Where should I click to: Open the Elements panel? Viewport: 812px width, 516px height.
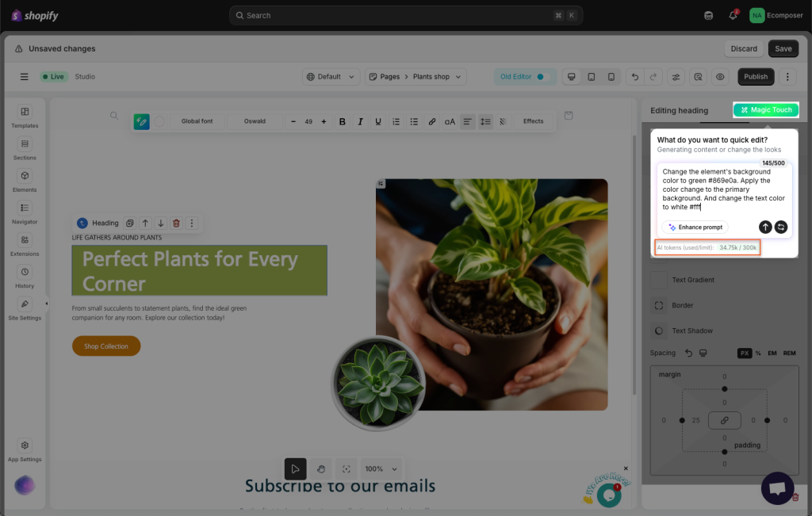coord(25,182)
